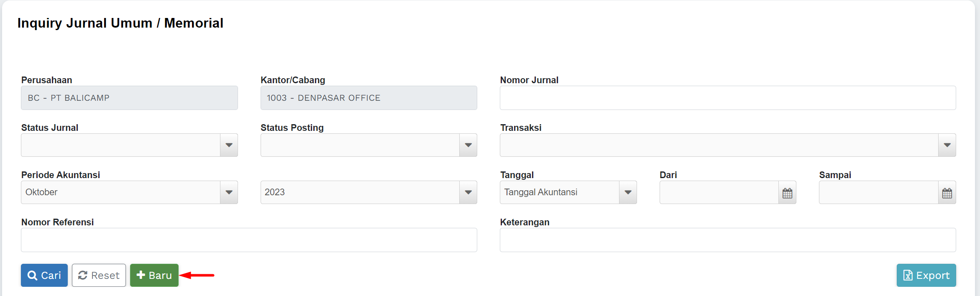This screenshot has width=980, height=296.
Task: Click into the Nomor Referensi field
Action: click(249, 240)
